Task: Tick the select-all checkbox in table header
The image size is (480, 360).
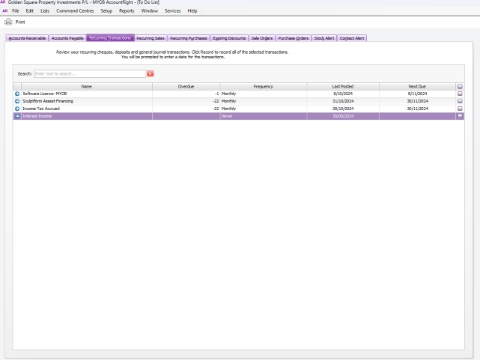Action: (x=460, y=86)
